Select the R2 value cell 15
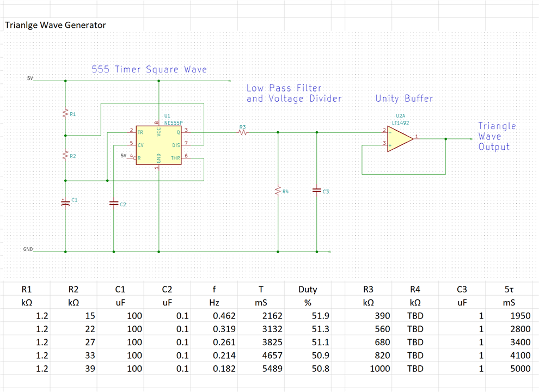The height and width of the screenshot is (392, 539). (x=73, y=316)
